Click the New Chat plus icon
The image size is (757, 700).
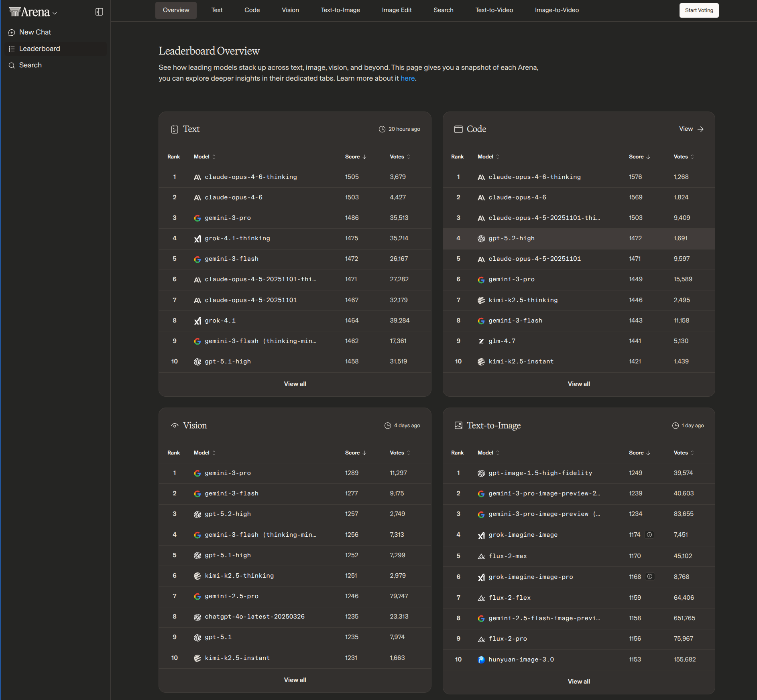pos(12,32)
